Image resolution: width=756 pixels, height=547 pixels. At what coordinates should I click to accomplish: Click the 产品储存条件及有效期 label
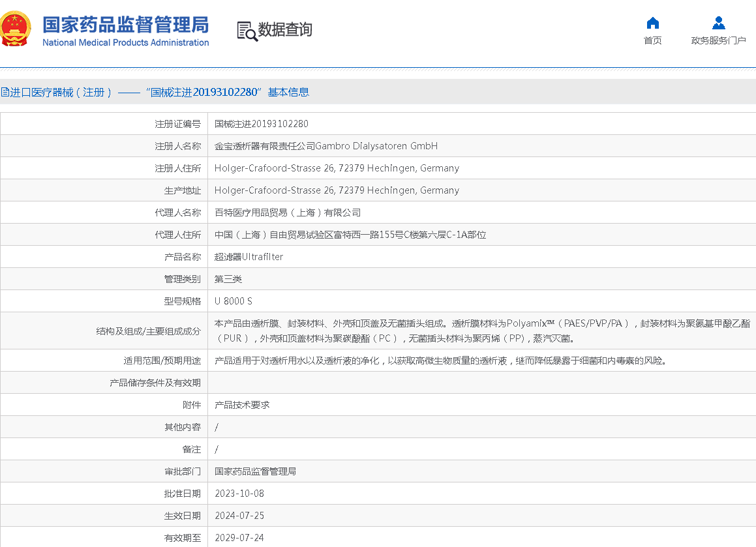[x=155, y=383]
